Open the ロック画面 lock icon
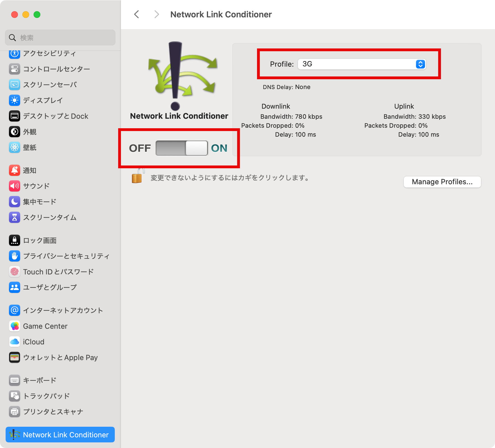 click(x=15, y=240)
